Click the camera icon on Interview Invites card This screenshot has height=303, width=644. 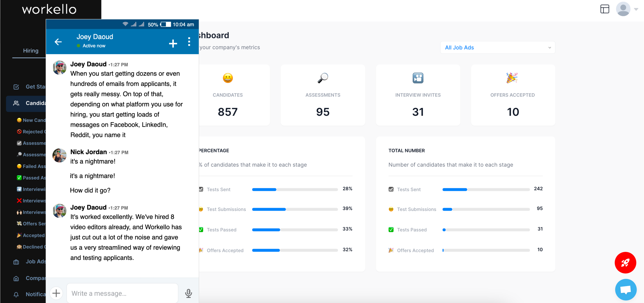tap(418, 78)
